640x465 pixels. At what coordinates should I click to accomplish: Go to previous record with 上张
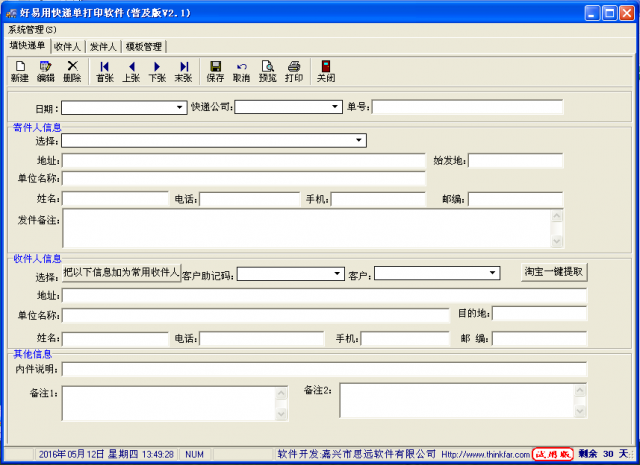click(131, 71)
